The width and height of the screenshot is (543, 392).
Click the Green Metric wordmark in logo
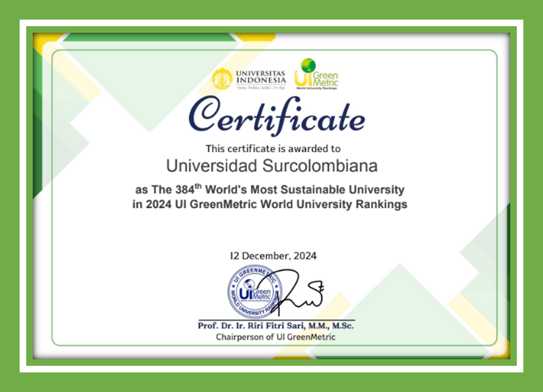point(325,79)
